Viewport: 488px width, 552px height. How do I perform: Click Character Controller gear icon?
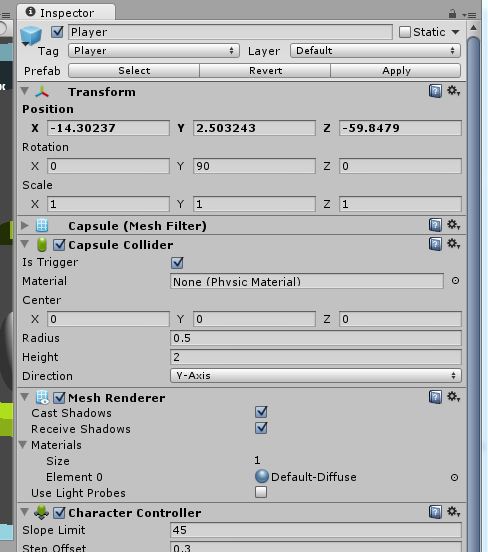(453, 511)
